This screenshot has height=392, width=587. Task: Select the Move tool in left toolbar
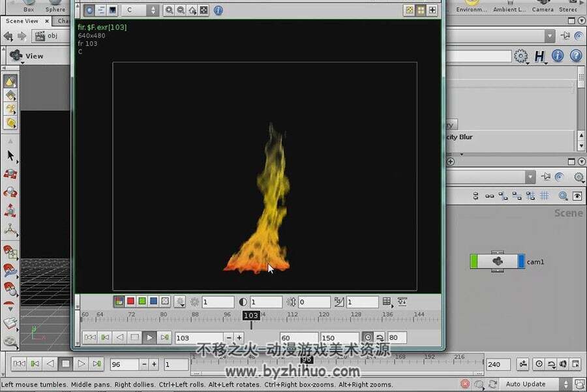pyautogui.click(x=10, y=174)
